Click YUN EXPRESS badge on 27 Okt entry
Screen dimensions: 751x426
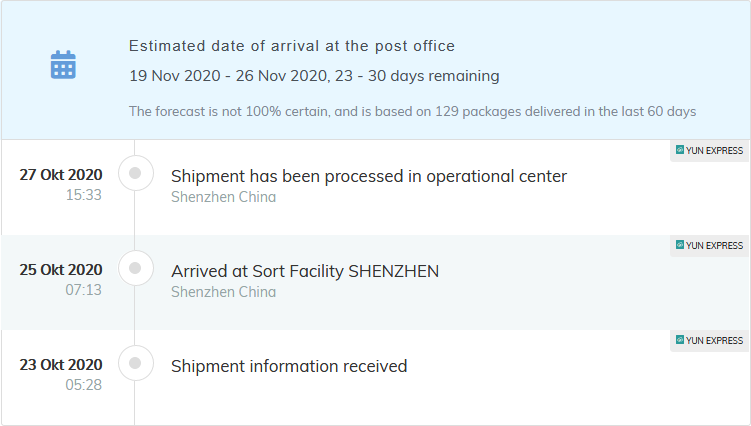point(709,150)
